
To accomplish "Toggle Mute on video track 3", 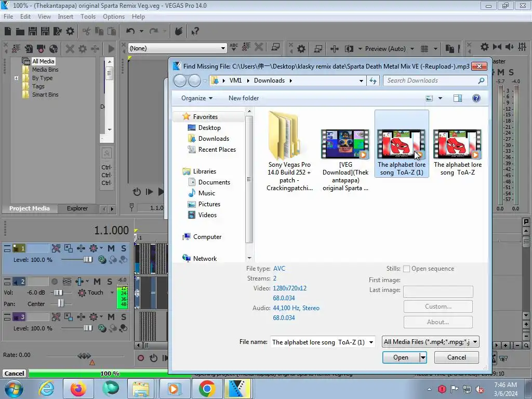I will (x=111, y=317).
